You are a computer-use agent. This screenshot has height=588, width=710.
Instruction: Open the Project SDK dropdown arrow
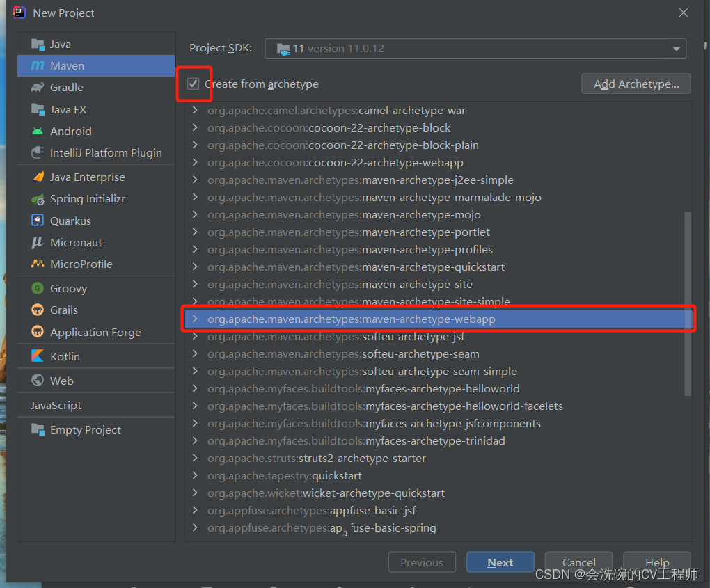click(677, 49)
